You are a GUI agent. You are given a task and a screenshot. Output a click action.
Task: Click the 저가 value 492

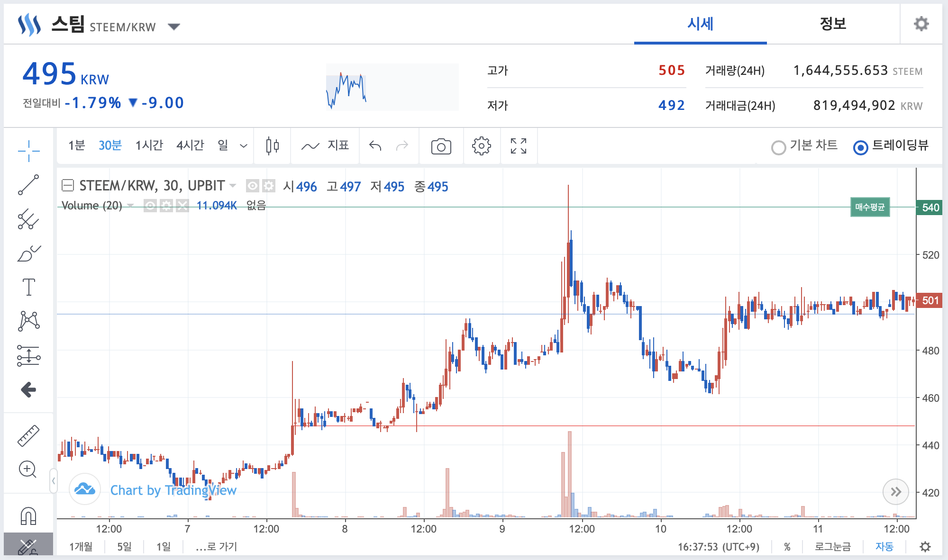point(672,105)
